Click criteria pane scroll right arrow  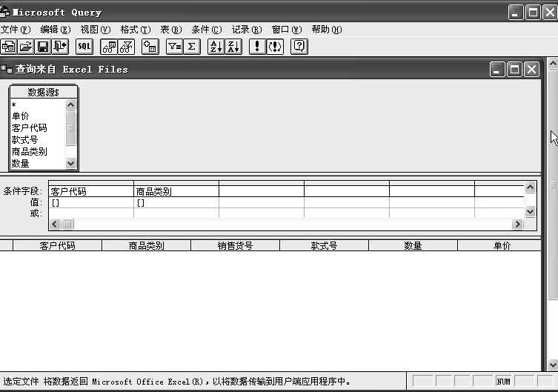[x=517, y=224]
